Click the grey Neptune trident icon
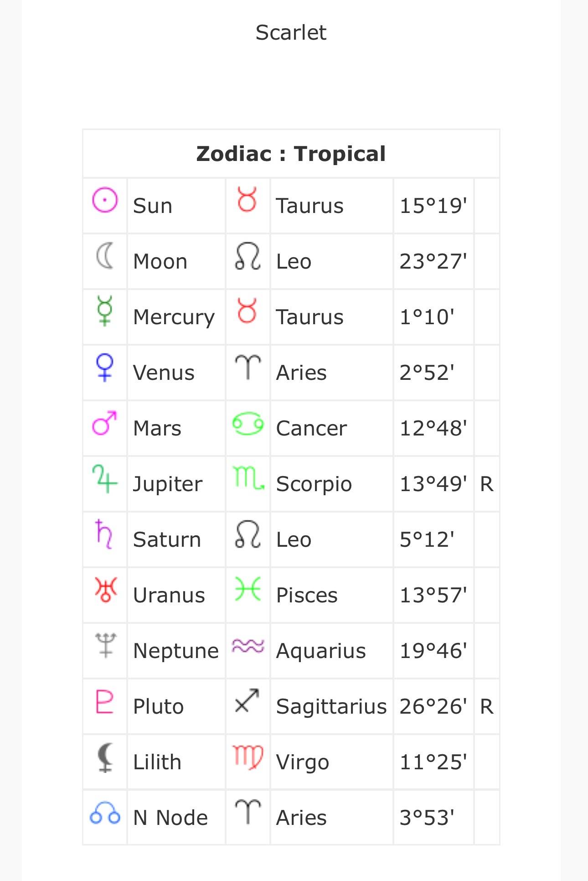Viewport: 588px width, 881px height. coord(105,645)
